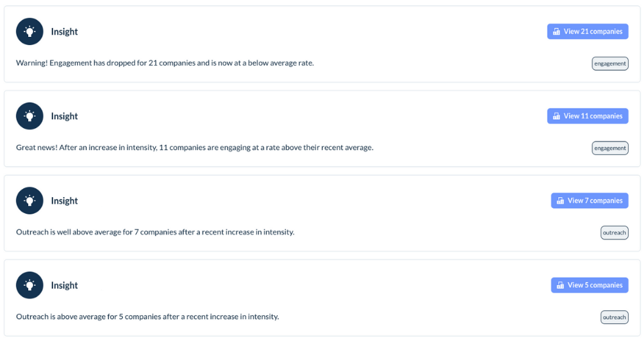644x342 pixels.
Task: Open the View 21 companies button
Action: (x=588, y=32)
